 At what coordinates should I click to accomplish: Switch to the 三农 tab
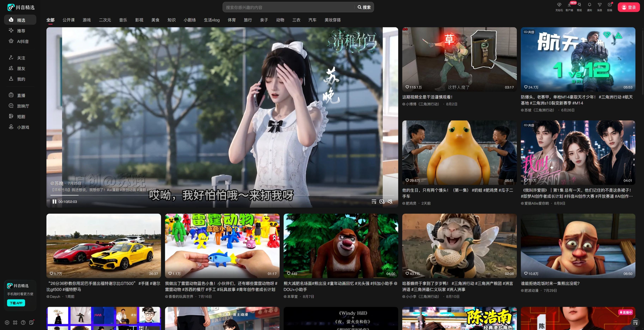pos(296,20)
